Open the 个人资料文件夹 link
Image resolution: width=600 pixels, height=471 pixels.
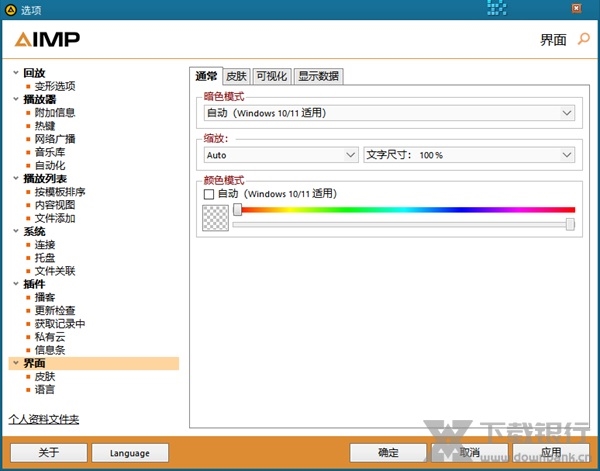[x=44, y=419]
